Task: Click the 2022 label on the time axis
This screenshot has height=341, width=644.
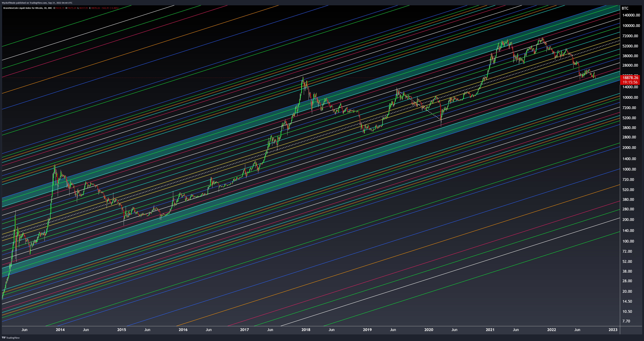Action: tap(551, 329)
